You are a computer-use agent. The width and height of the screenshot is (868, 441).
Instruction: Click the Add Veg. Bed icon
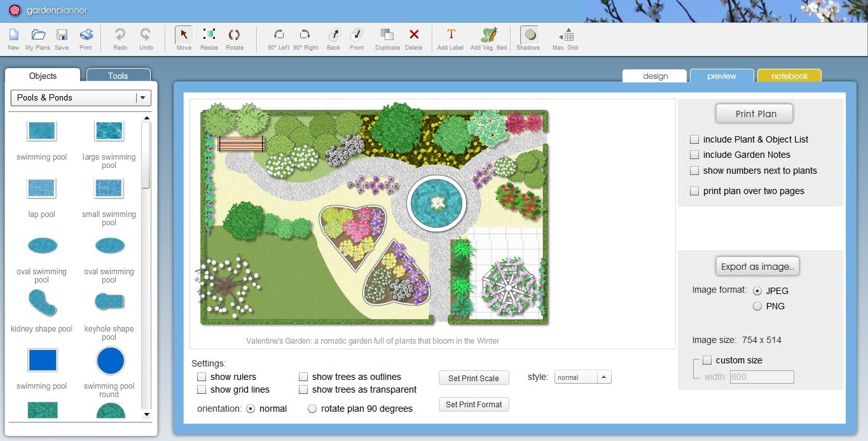point(488,36)
